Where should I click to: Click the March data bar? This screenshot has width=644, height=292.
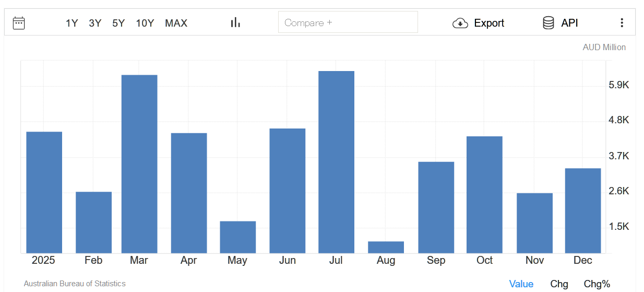pos(139,164)
